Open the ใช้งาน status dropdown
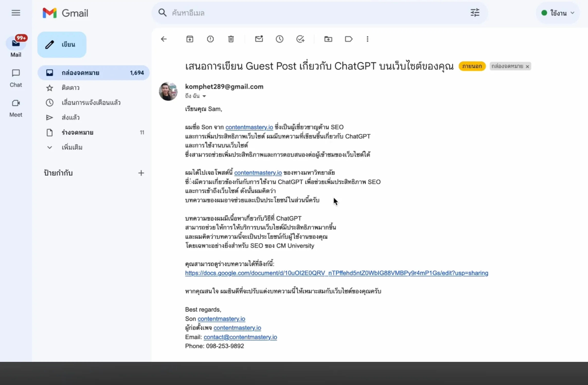Viewport: 588px width, 385px height. 558,13
